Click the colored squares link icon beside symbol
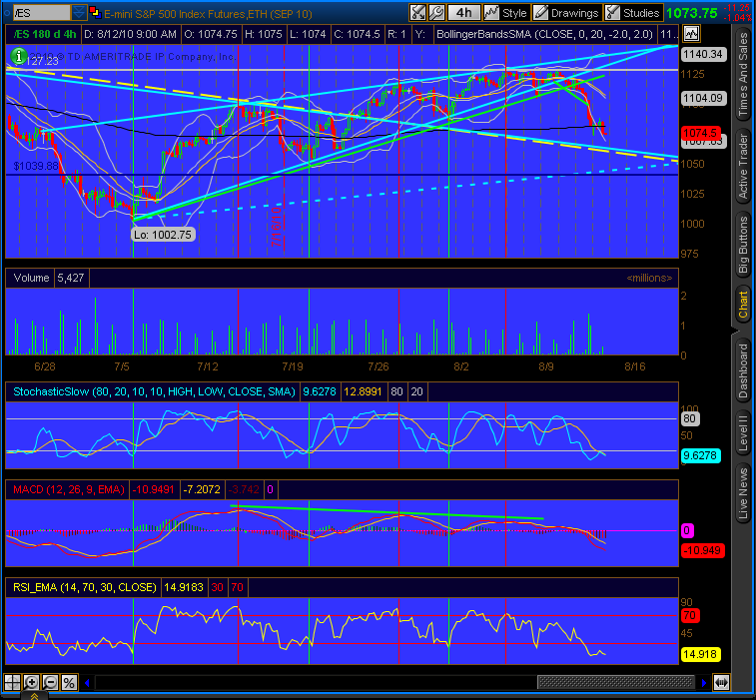 (x=95, y=13)
